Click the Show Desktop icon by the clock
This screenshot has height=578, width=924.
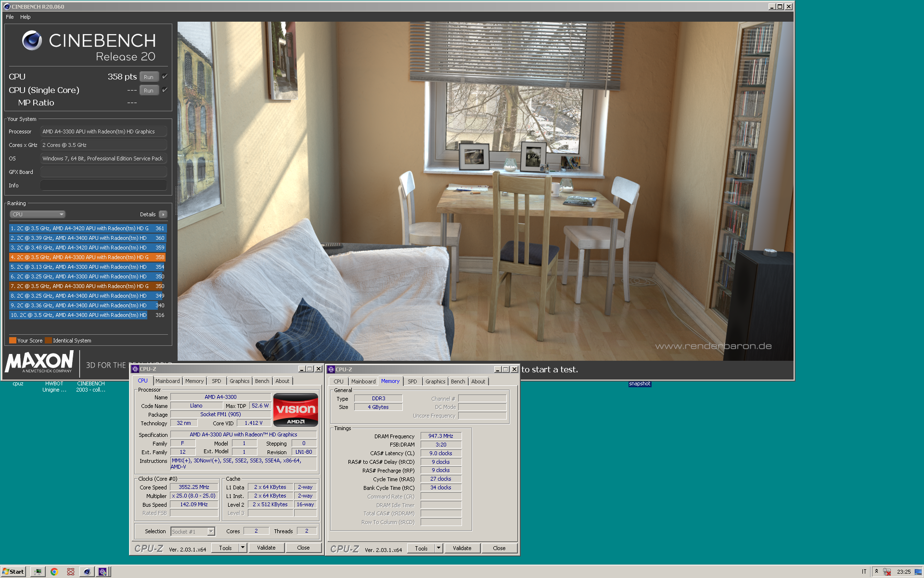point(918,572)
